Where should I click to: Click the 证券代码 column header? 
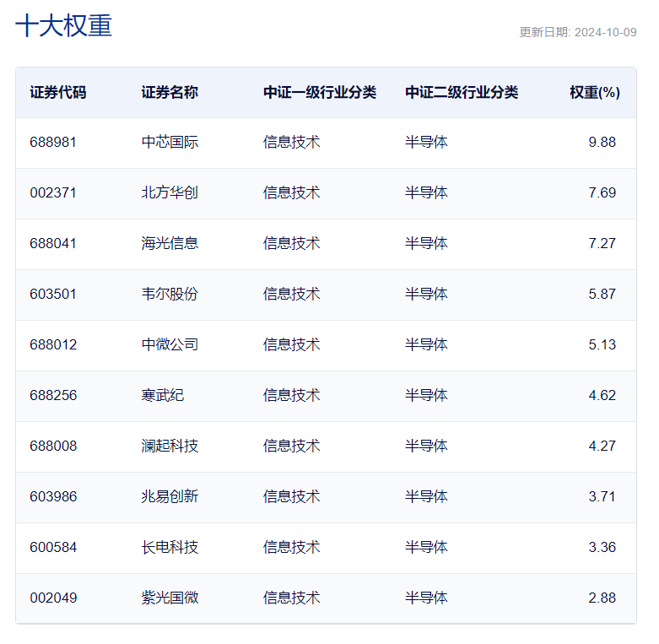58,93
